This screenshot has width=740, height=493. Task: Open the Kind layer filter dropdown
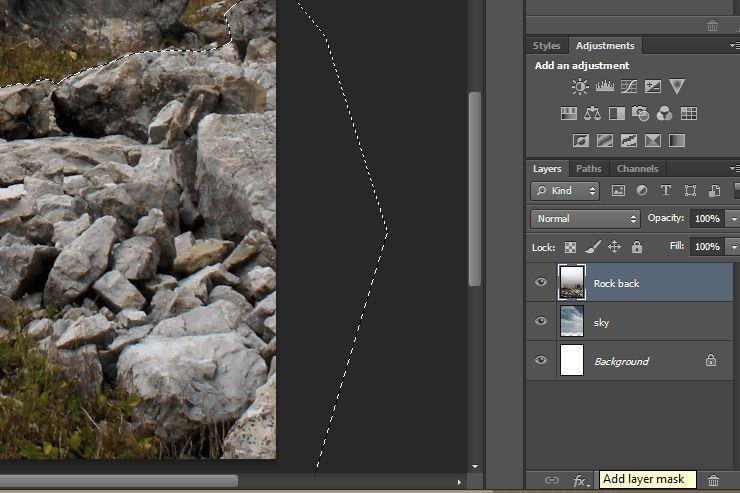565,190
